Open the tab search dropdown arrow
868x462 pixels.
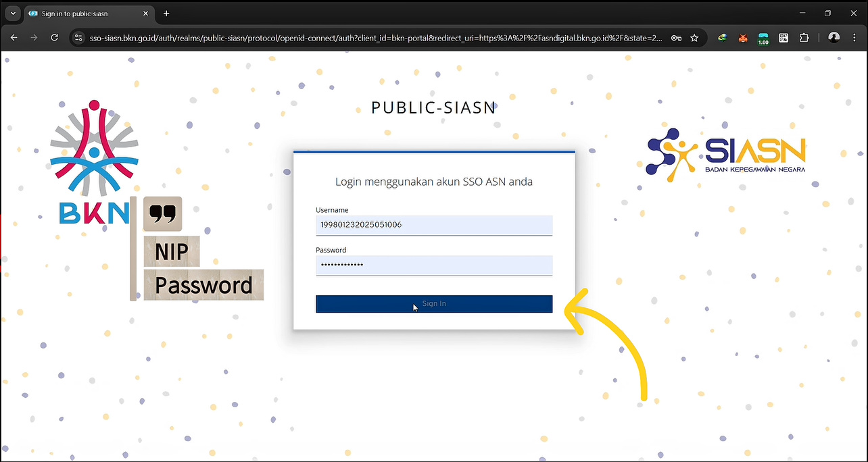[11, 14]
